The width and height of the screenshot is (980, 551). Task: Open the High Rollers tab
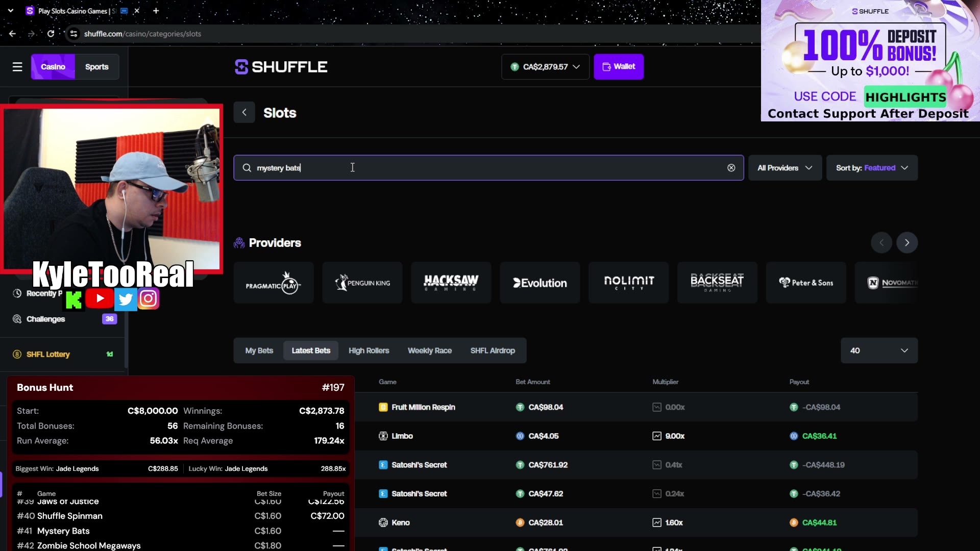pos(369,350)
